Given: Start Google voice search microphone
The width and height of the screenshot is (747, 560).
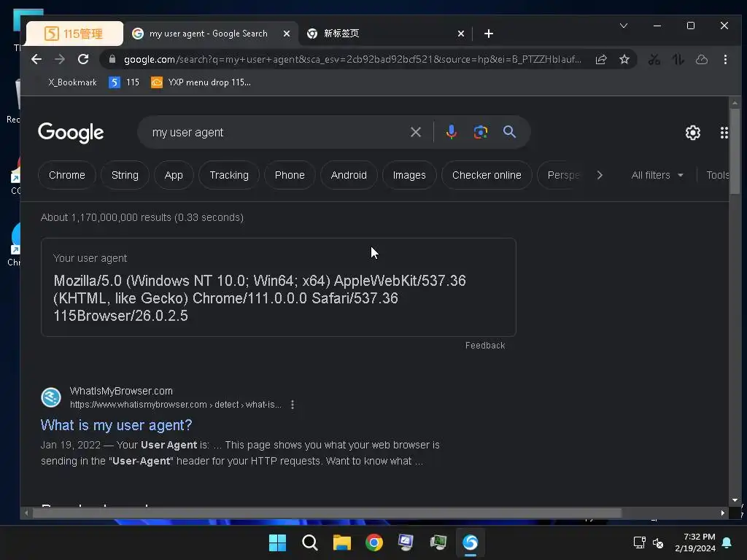Looking at the screenshot, I should click(x=452, y=132).
